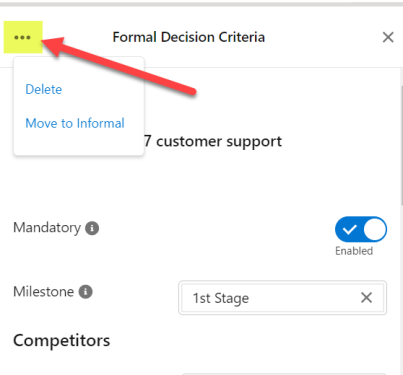Show the Mandatory info tooltip icon
Image resolution: width=403 pixels, height=375 pixels.
[92, 229]
